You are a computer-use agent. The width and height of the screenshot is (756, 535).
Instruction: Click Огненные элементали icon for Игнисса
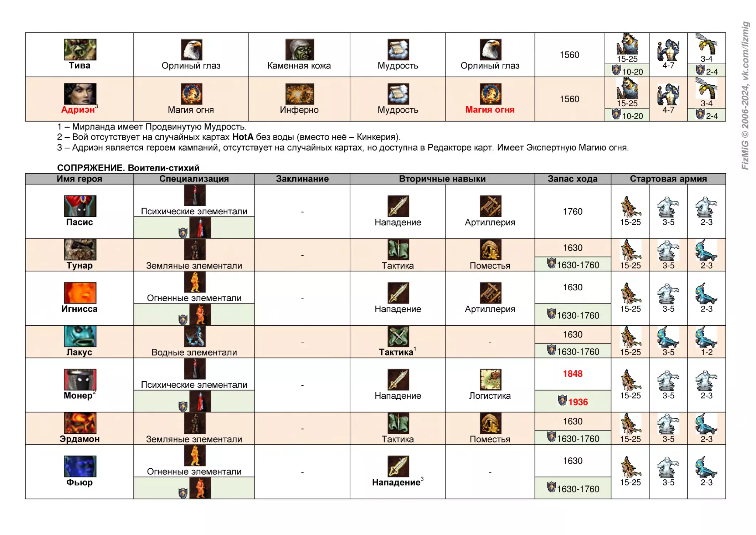(x=195, y=282)
